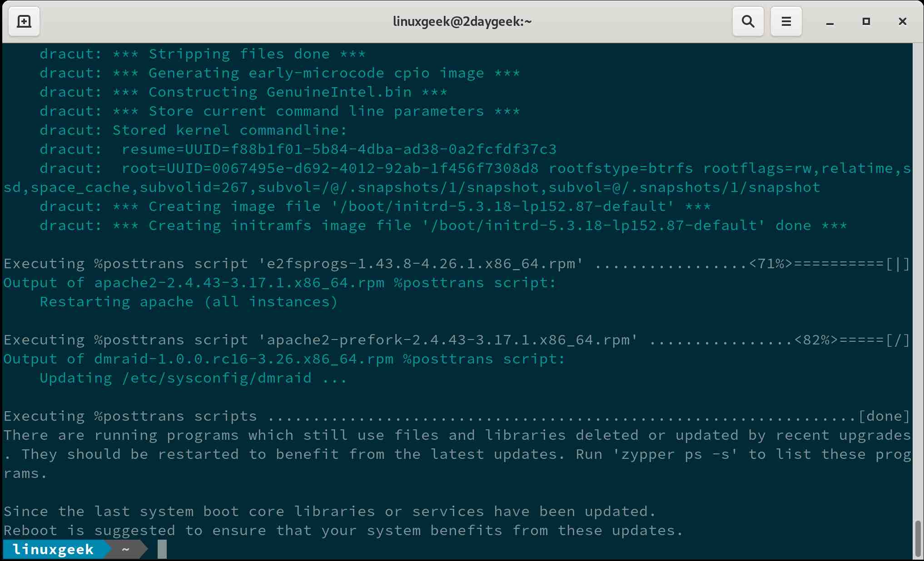
Task: Open the hamburger menu
Action: coord(786,21)
